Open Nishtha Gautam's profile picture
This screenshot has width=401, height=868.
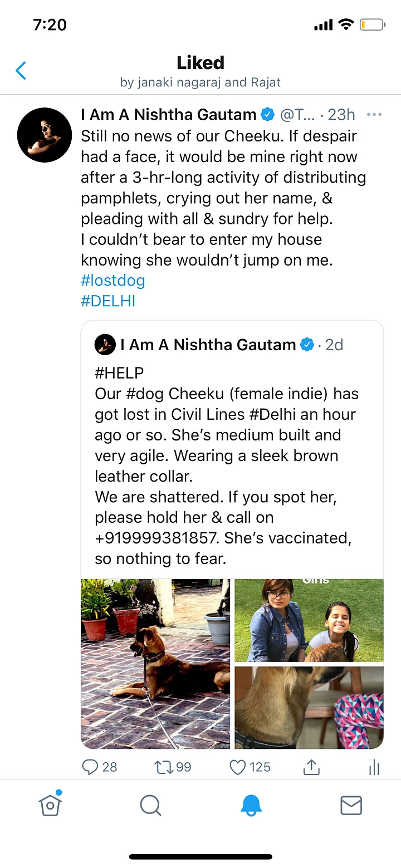coord(45,135)
